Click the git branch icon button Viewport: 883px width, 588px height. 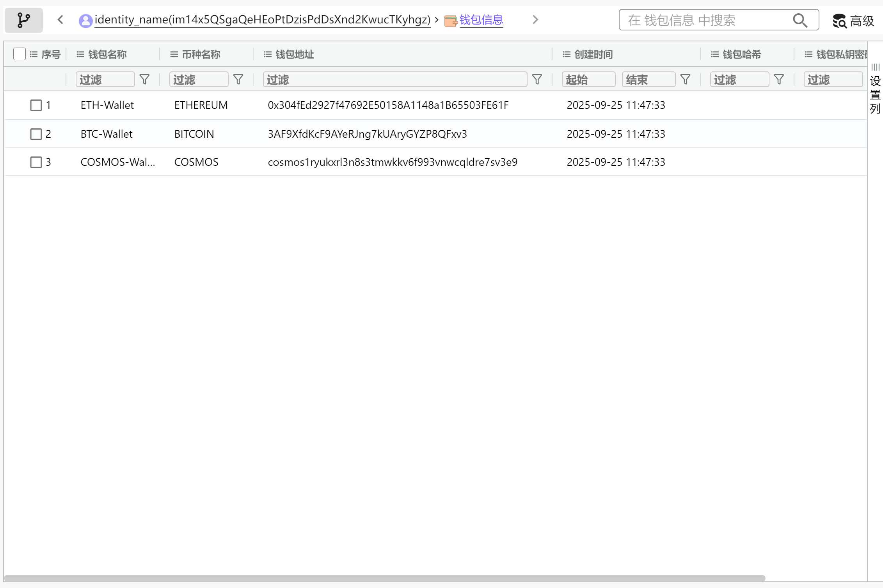[x=23, y=20]
